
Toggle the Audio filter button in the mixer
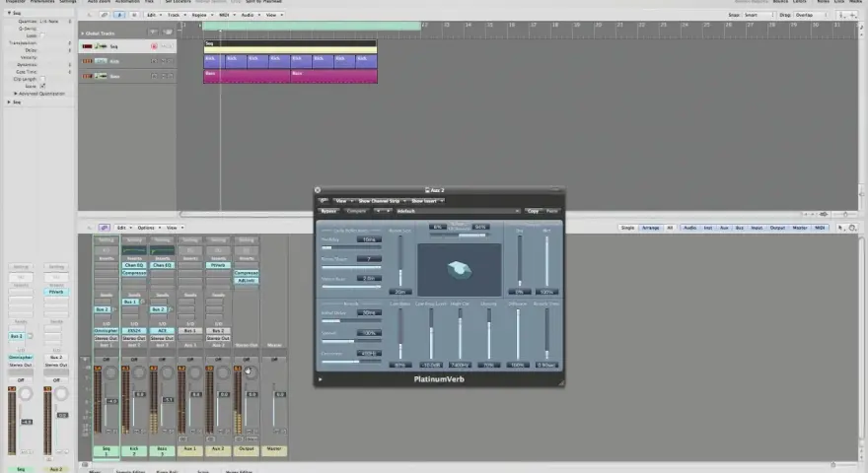click(689, 228)
